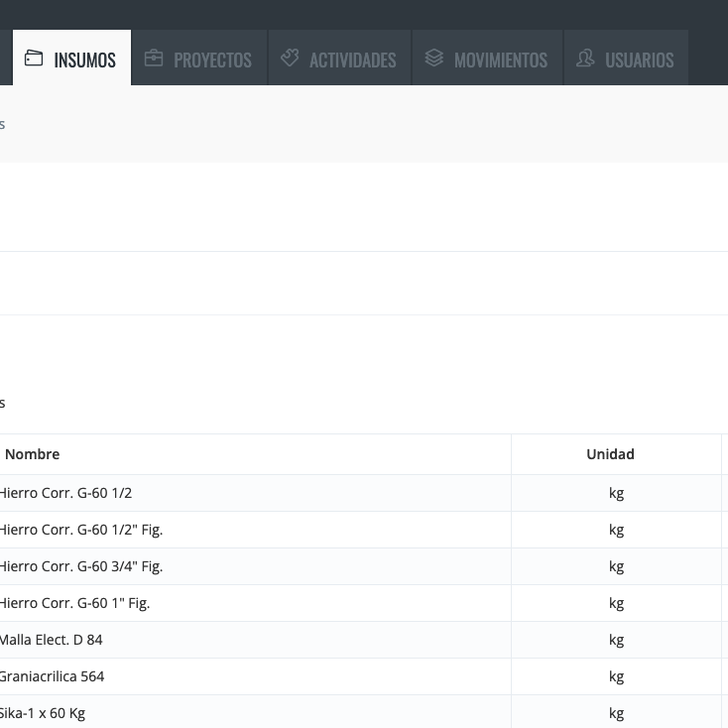Sort the table by Unidad column header
This screenshot has width=728, height=728.
[x=610, y=454]
